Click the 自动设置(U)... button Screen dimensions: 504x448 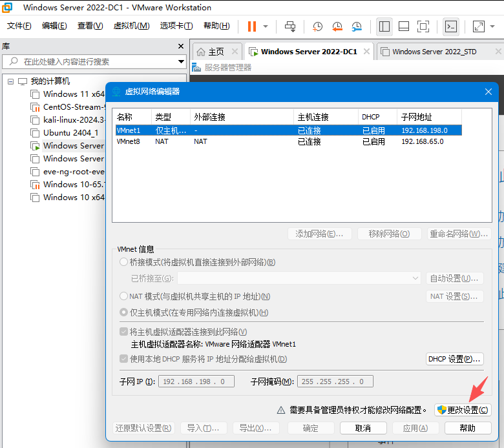tap(454, 278)
